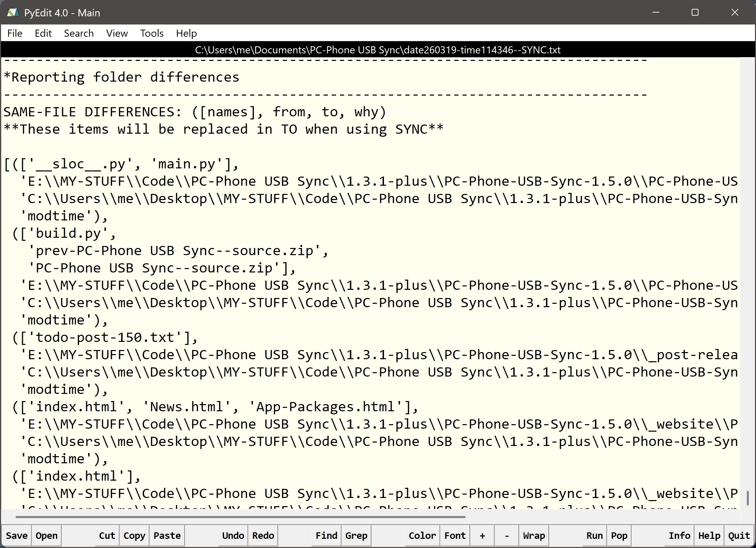
Task: Open the Edit menu
Action: click(x=43, y=33)
